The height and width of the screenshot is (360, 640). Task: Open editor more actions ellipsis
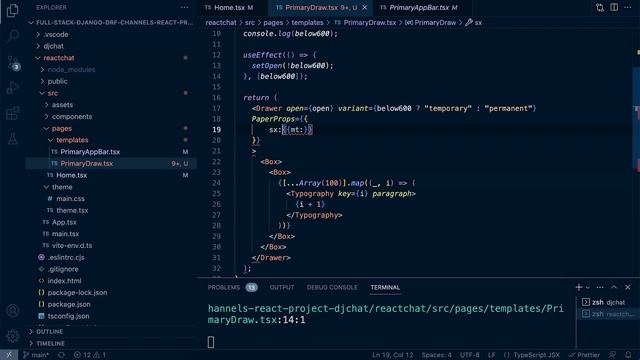[x=628, y=7]
